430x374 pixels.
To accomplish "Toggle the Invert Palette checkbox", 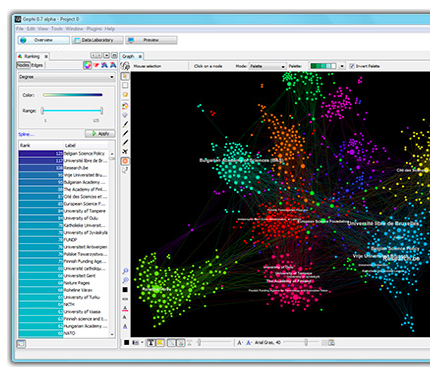I will point(352,66).
